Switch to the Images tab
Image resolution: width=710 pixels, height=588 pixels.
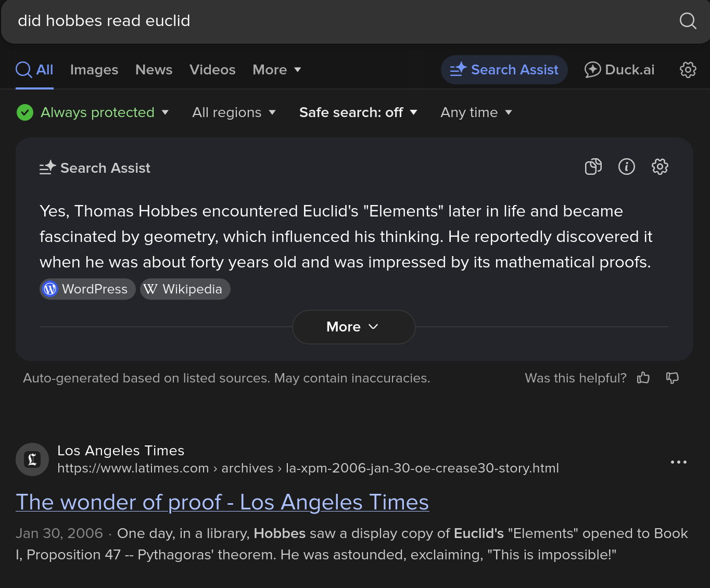click(x=94, y=70)
